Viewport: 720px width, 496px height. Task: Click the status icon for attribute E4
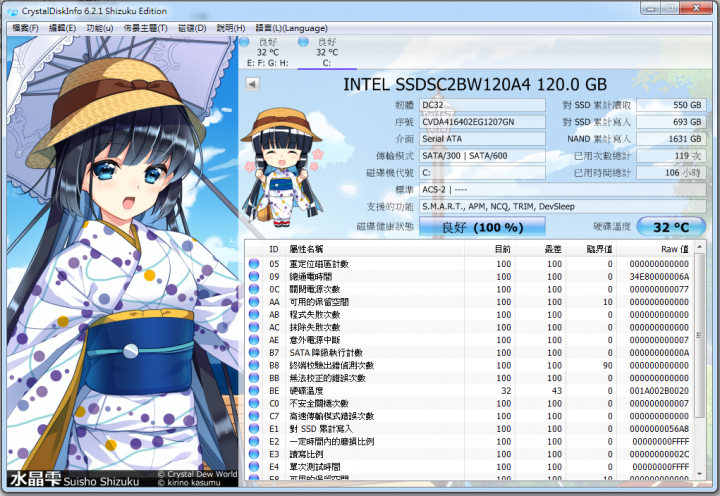point(254,467)
